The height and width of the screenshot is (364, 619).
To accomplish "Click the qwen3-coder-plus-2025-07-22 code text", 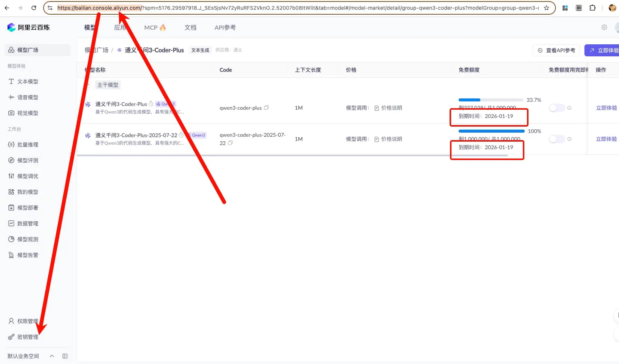I will pos(253,139).
